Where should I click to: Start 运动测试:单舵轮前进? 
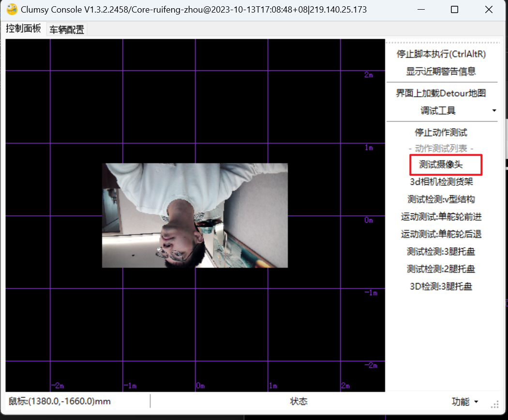tap(441, 217)
